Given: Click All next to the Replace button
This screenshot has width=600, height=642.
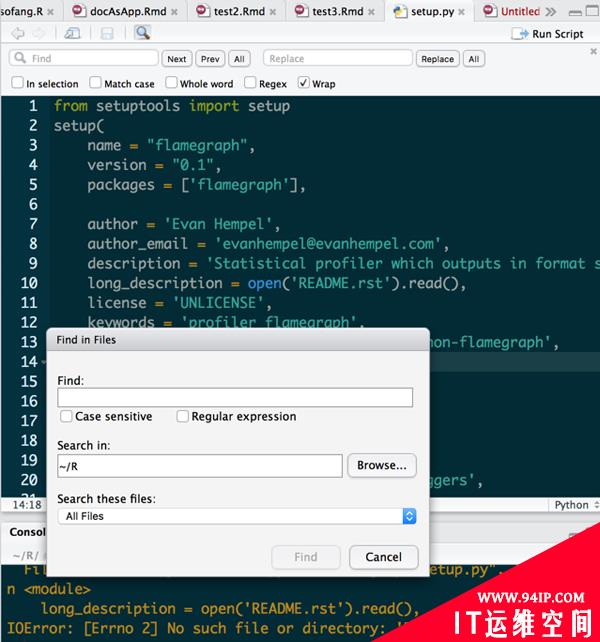Looking at the screenshot, I should pos(474,59).
